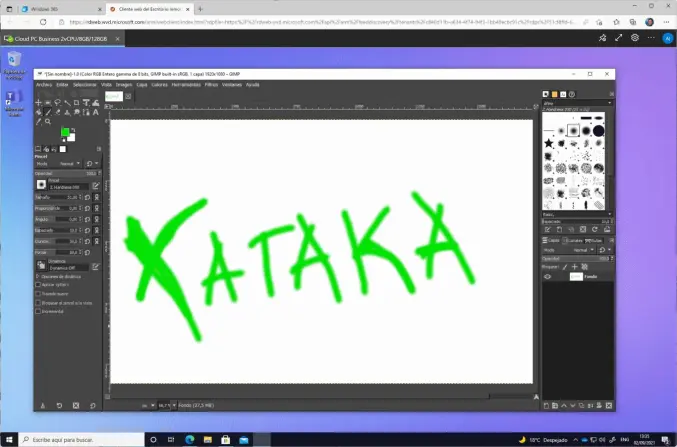Click the green foreground color swatch

[65, 132]
